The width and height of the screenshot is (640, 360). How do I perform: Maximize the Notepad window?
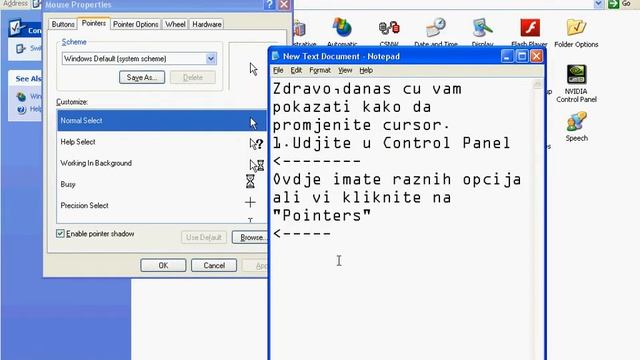point(522,56)
